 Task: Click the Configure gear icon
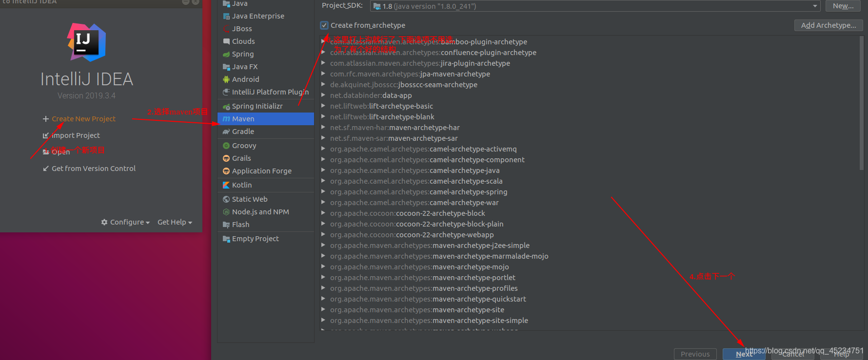104,222
